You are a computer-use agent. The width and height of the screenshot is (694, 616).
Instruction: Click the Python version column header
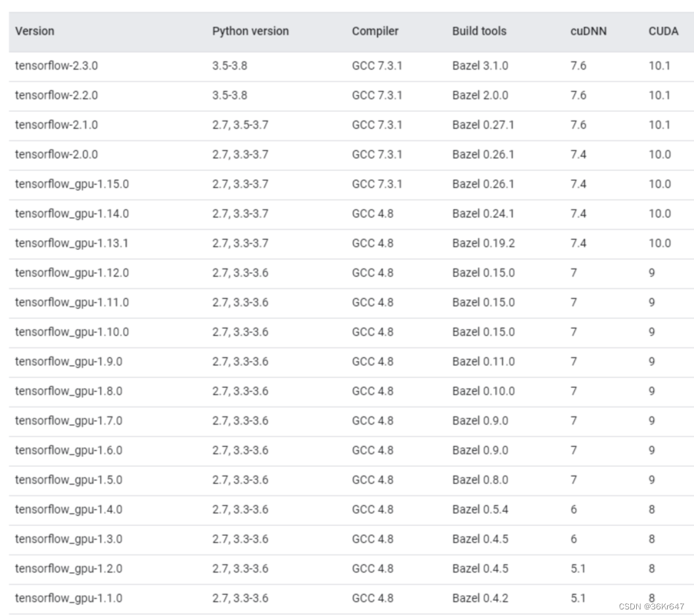pyautogui.click(x=251, y=32)
